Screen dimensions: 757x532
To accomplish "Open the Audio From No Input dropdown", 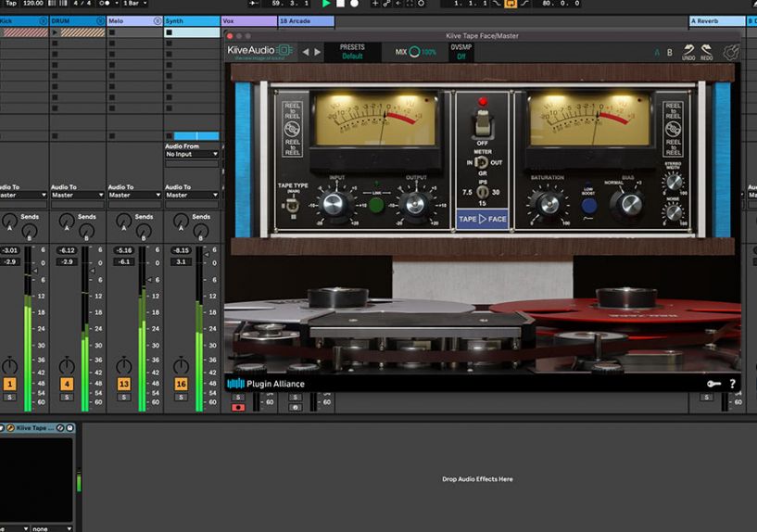I will (192, 154).
